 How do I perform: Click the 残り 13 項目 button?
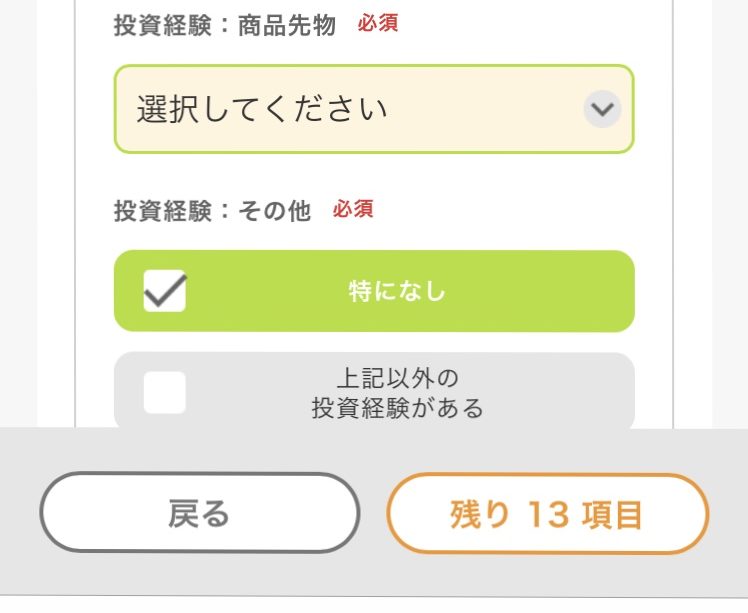547,514
